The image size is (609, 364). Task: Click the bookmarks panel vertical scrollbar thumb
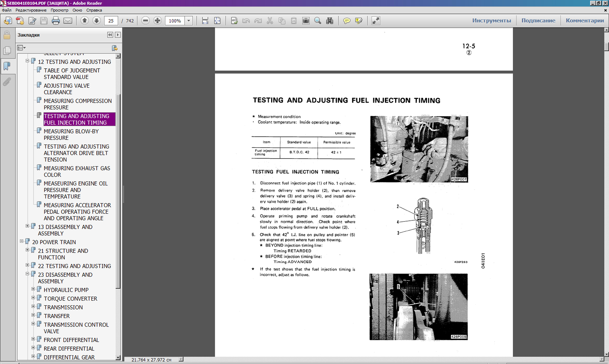(x=118, y=191)
